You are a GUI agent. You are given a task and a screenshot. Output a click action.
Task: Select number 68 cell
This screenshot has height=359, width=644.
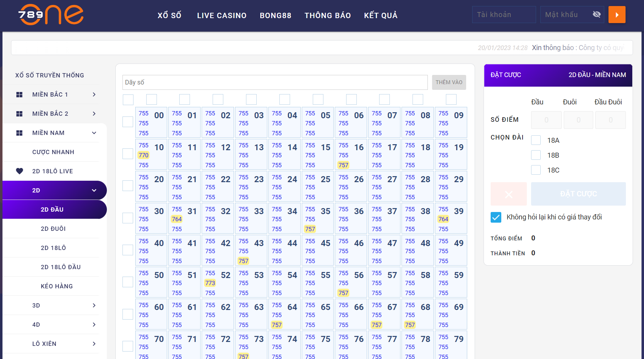418,314
